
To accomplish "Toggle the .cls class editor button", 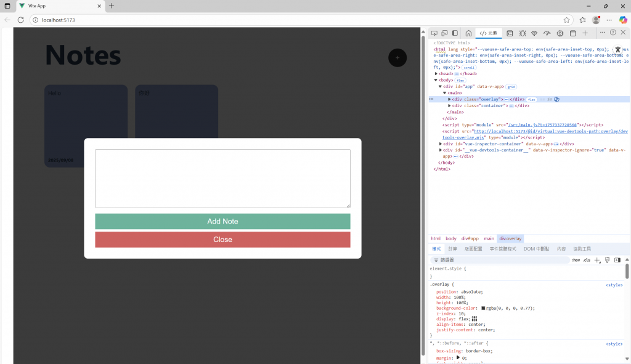I will click(x=587, y=261).
